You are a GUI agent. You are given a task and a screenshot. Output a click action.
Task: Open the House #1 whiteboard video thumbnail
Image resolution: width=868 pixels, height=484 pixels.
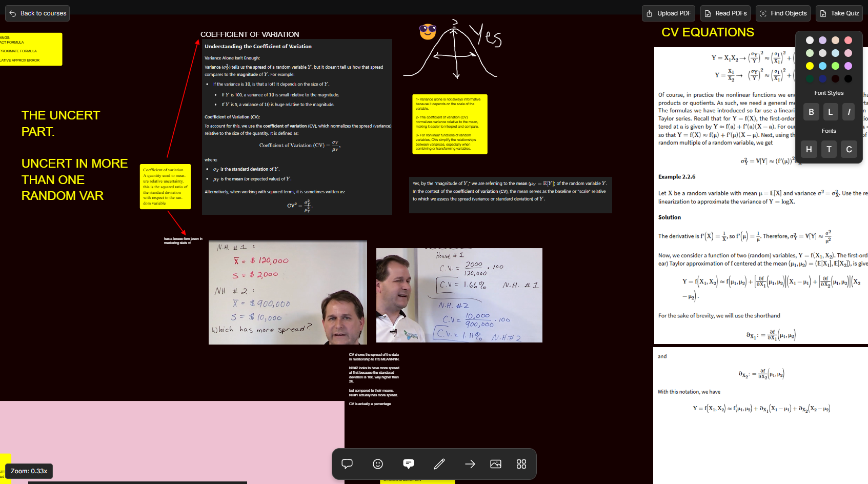tap(459, 295)
